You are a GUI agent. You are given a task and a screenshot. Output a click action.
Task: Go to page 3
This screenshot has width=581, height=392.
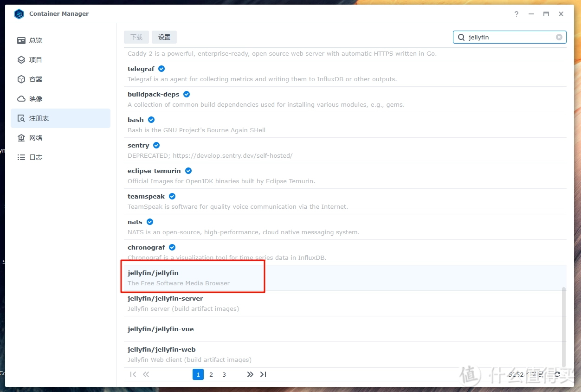pos(224,374)
